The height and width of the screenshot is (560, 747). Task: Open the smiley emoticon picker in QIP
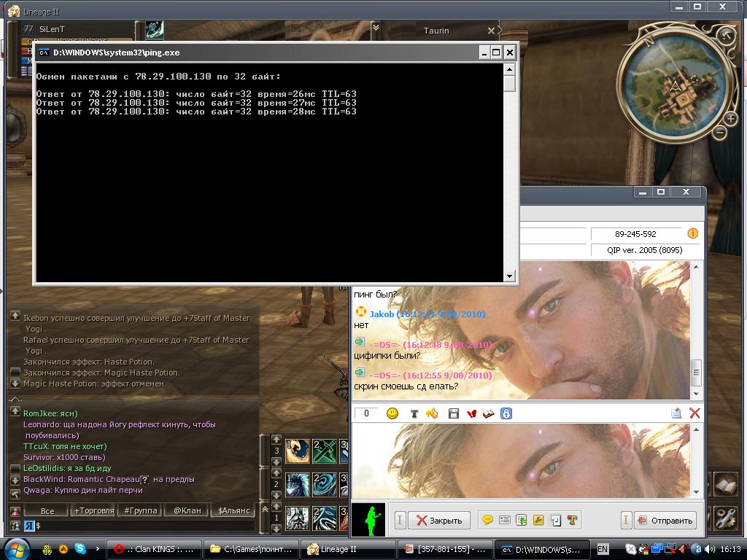(392, 413)
